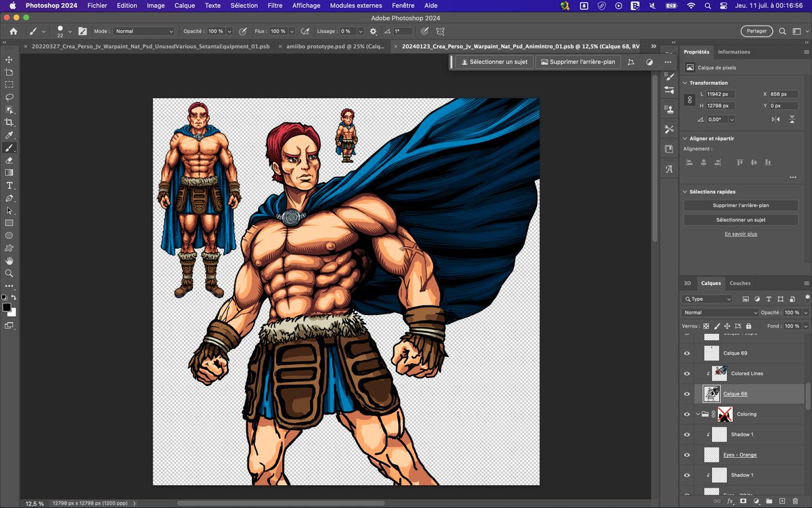
Task: Activate the Hand tool
Action: point(9,261)
